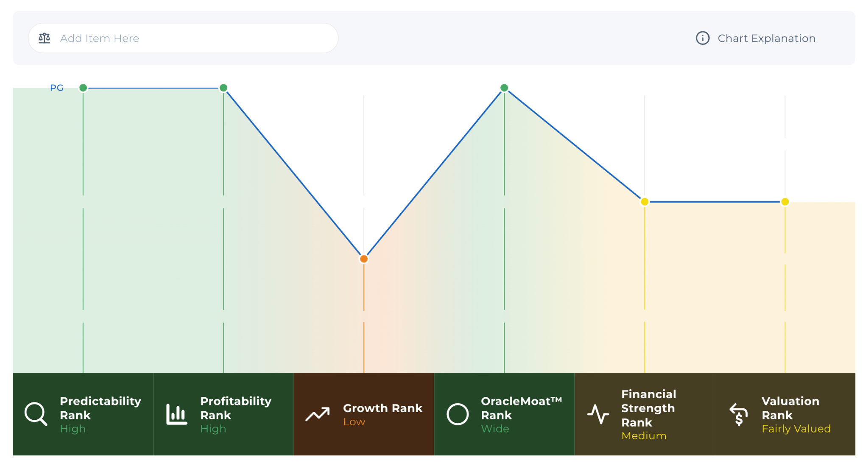Click the Growth Rank trend arrow icon
This screenshot has width=868, height=466.
(318, 414)
